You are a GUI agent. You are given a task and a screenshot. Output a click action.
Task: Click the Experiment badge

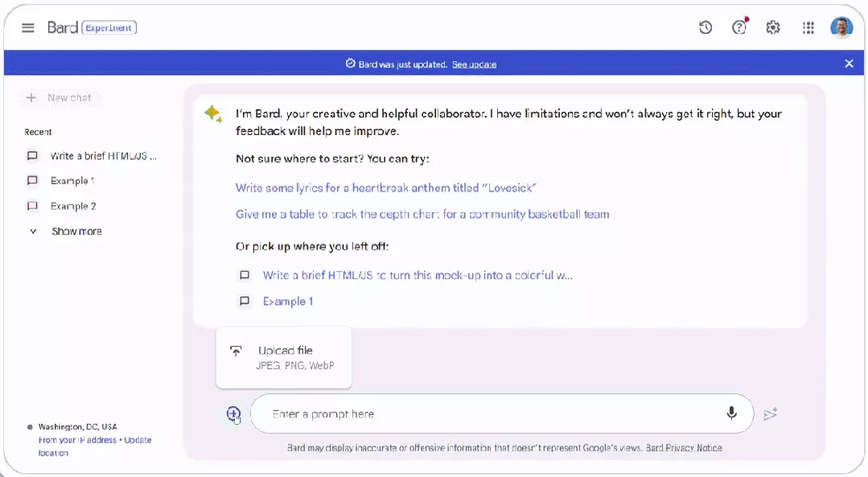109,27
